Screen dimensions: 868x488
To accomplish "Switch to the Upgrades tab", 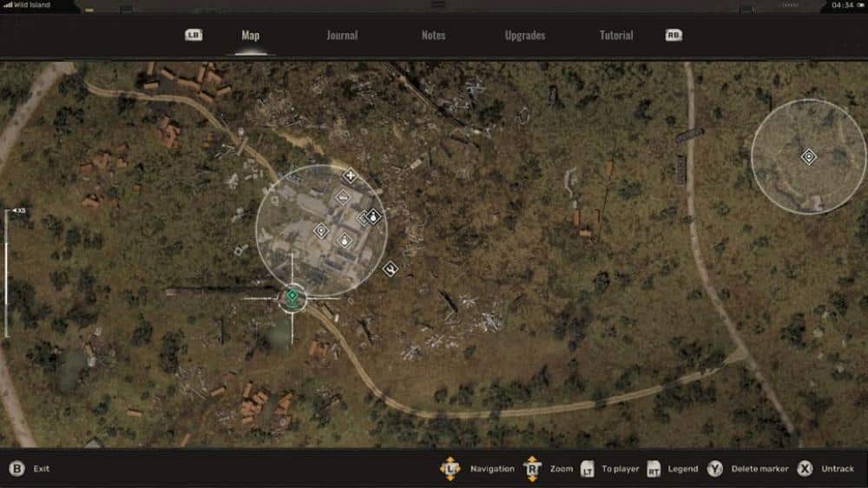I will point(525,36).
